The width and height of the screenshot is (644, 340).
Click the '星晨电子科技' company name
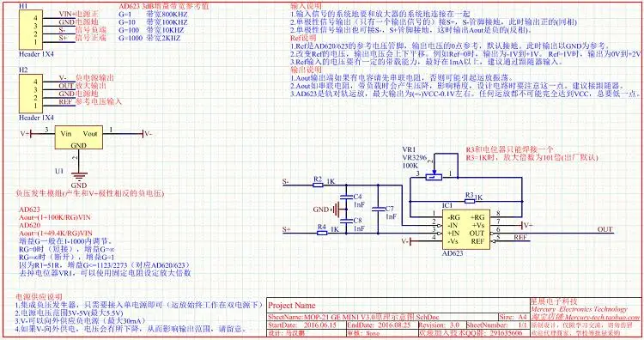click(554, 301)
